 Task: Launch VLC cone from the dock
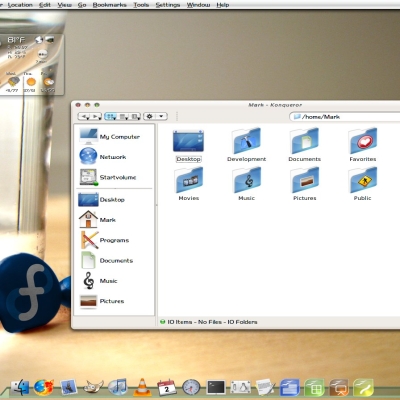(142, 387)
